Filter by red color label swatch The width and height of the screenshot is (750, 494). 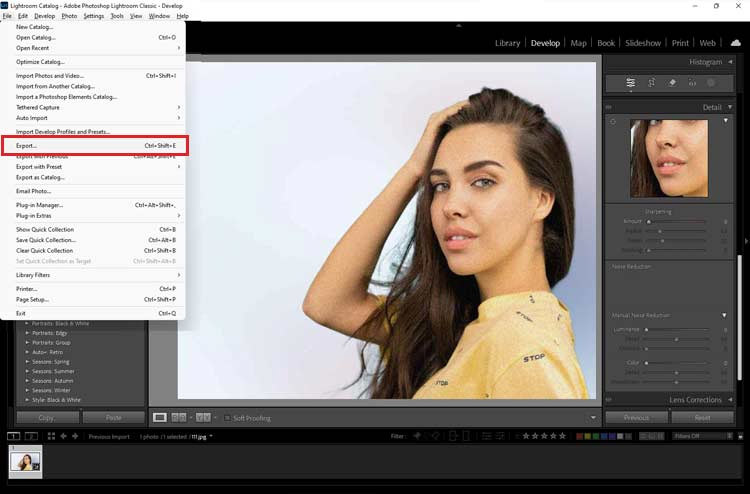point(580,436)
